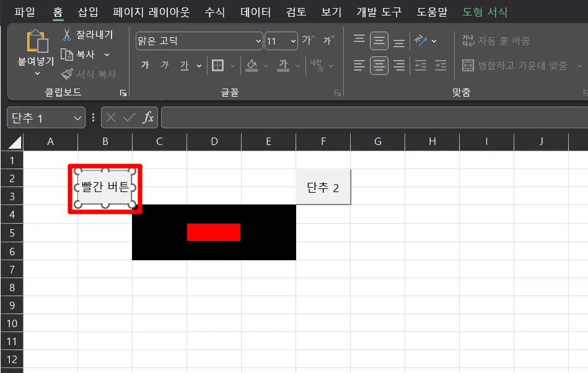The width and height of the screenshot is (588, 373).
Task: Select the Cut (잘라내기) icon
Action: pos(66,35)
